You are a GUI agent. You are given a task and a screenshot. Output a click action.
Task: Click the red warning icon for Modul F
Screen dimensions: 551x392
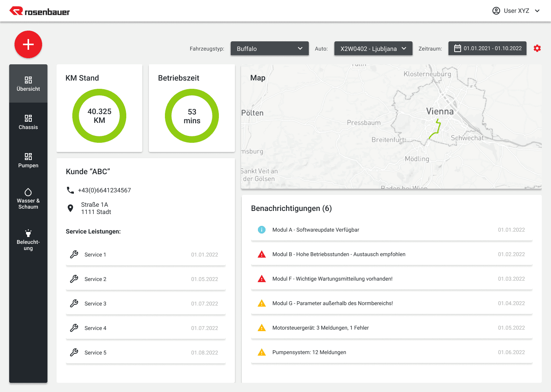click(262, 279)
